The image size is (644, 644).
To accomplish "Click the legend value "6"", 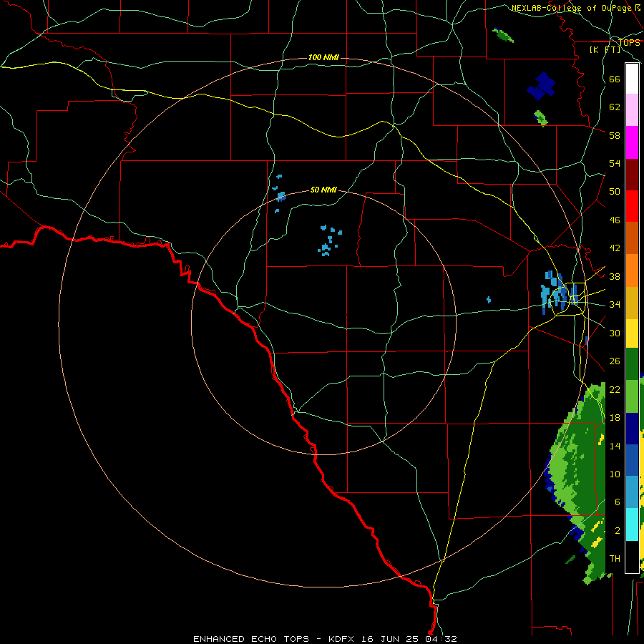I will 618,502.
